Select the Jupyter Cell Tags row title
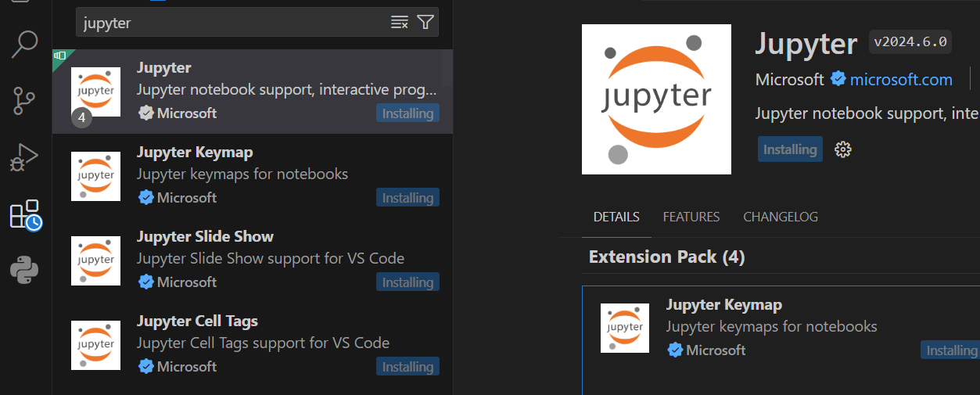980x395 pixels. [197, 321]
